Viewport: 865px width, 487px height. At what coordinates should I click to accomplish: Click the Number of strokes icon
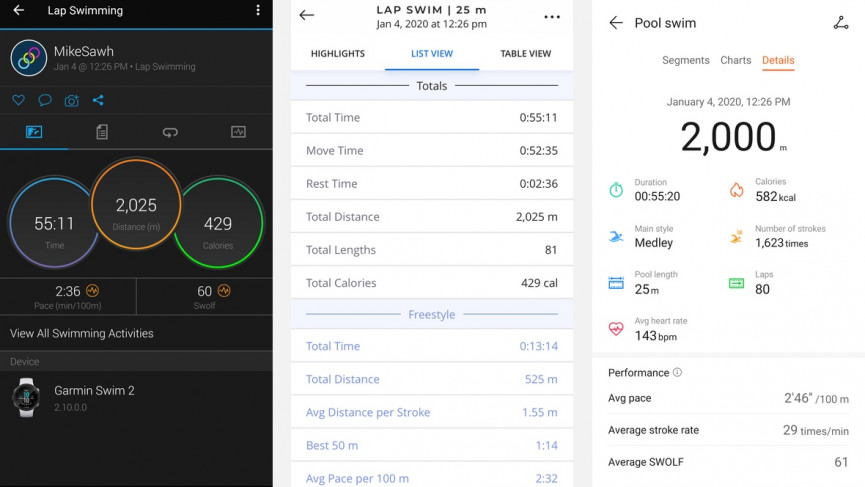pos(736,237)
